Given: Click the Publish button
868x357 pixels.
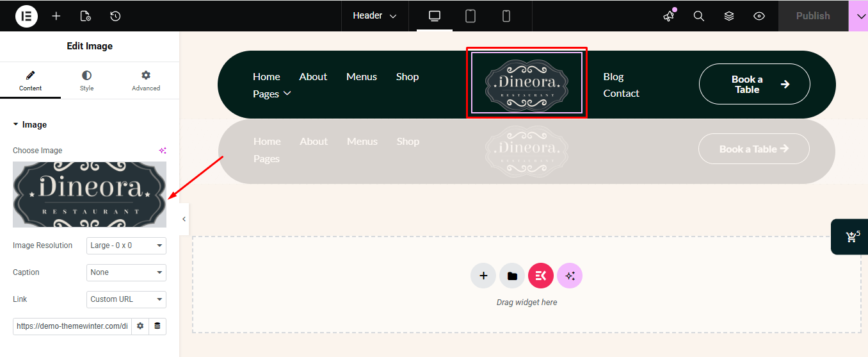Looking at the screenshot, I should pos(813,16).
